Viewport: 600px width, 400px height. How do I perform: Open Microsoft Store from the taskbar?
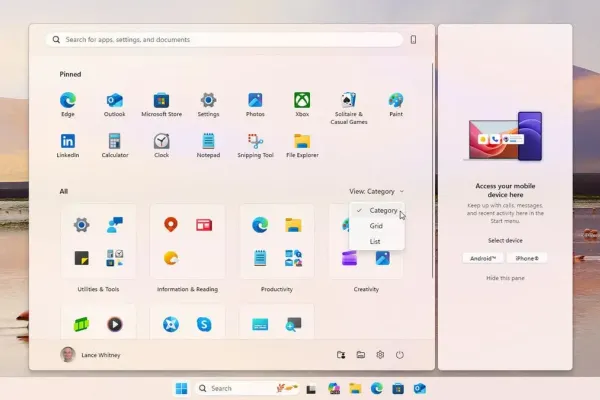pos(398,389)
